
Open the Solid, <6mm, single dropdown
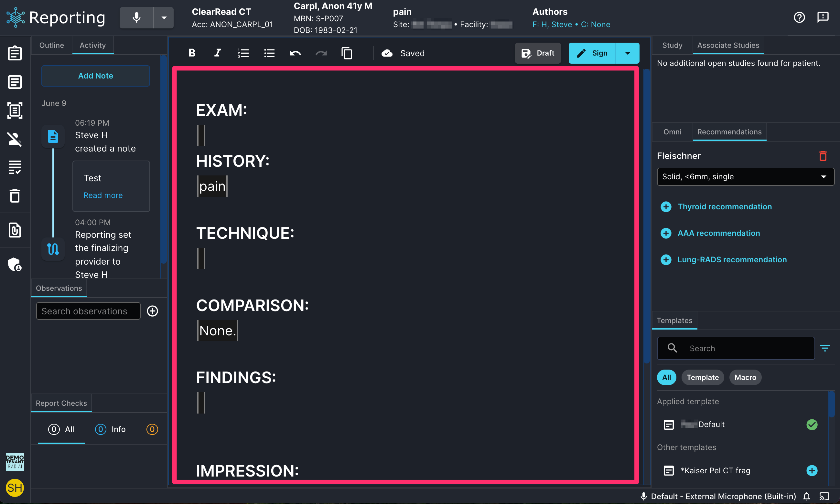746,177
